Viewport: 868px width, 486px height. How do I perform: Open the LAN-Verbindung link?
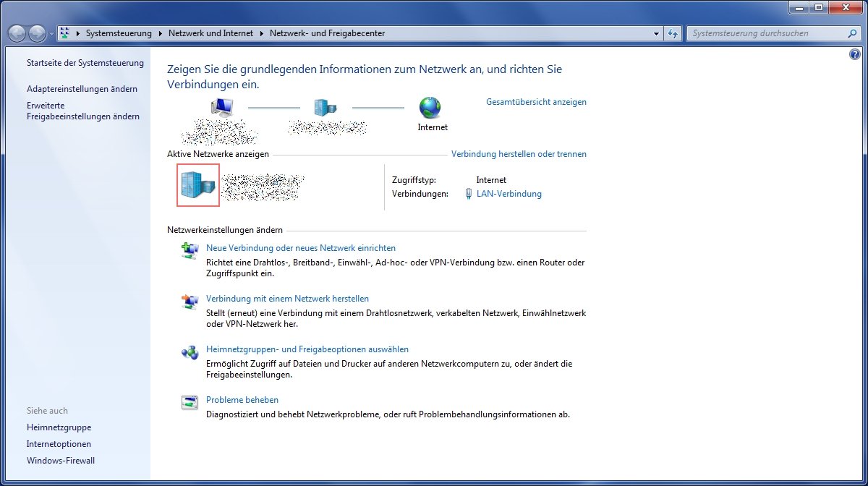(x=509, y=194)
